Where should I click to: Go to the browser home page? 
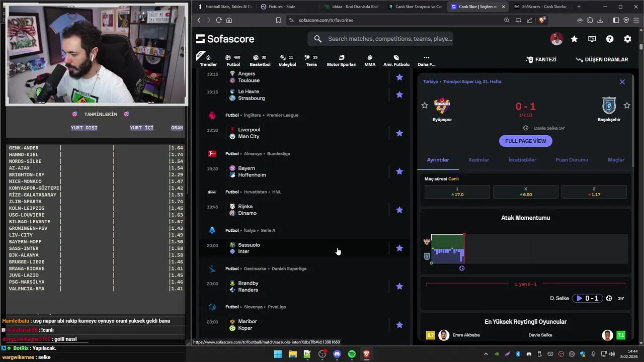coord(229,20)
